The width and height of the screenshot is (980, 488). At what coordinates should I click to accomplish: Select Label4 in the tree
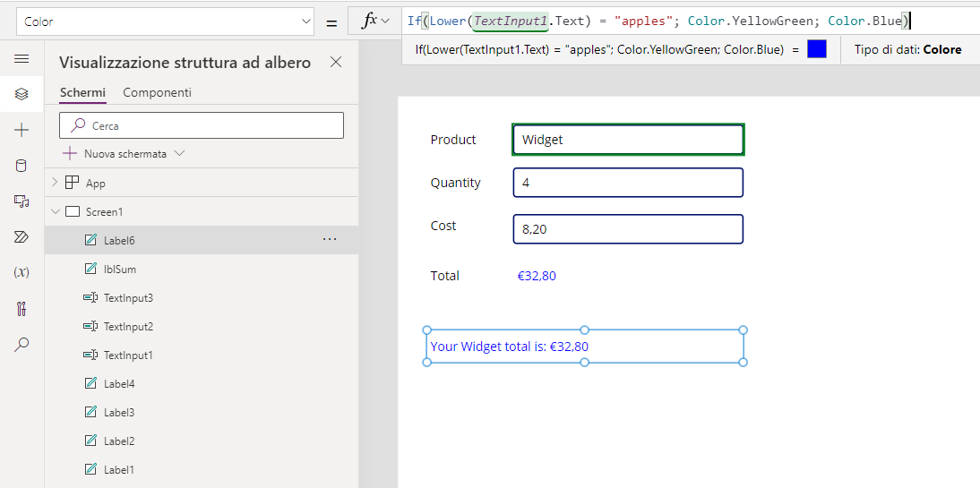[x=202, y=384]
